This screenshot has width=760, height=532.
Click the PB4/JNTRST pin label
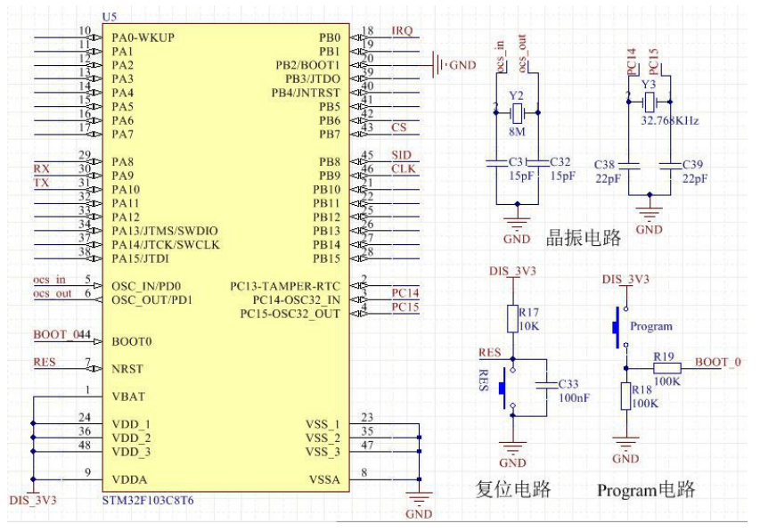click(306, 93)
